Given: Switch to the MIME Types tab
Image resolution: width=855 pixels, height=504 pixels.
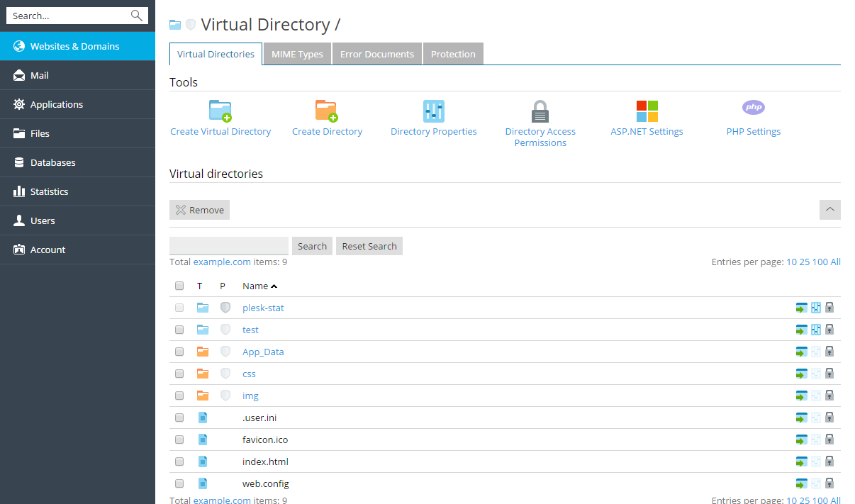Looking at the screenshot, I should [x=297, y=55].
